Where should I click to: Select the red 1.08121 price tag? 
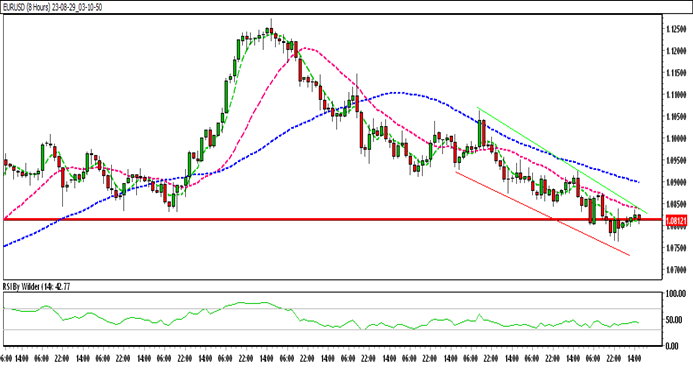coord(676,220)
